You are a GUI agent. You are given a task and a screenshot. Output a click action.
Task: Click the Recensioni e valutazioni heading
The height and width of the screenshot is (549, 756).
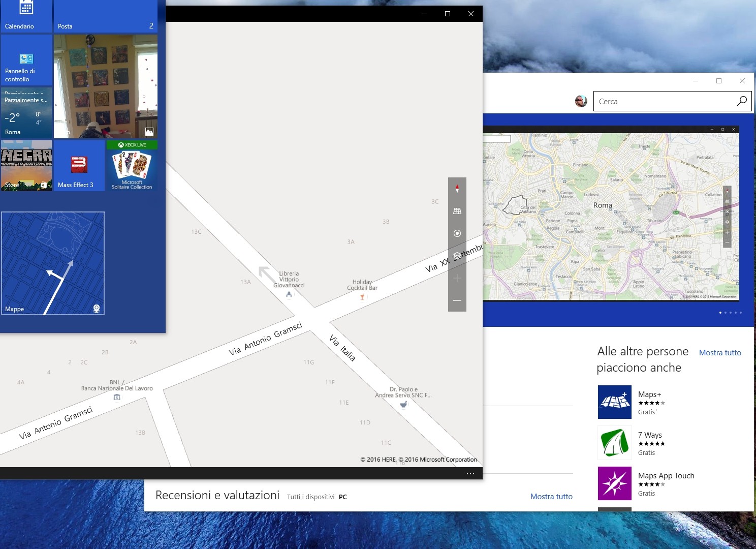217,495
